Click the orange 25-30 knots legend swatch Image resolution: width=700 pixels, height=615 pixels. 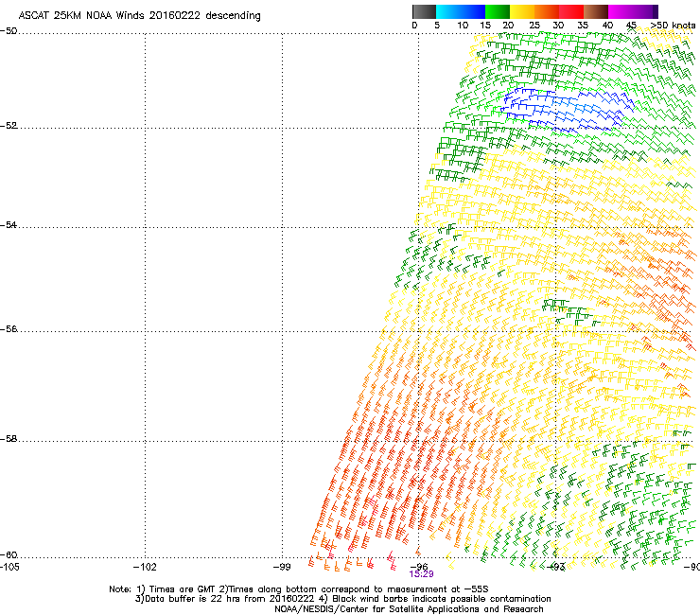547,11
